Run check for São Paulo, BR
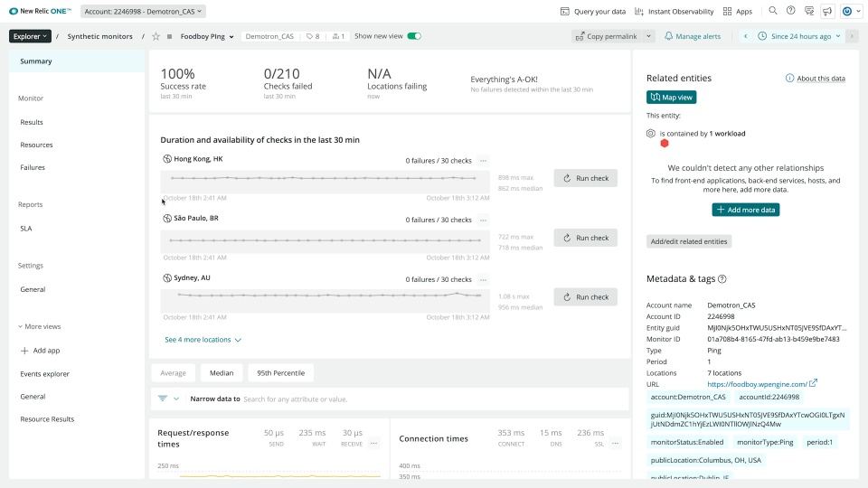This screenshot has height=488, width=868. coord(585,238)
